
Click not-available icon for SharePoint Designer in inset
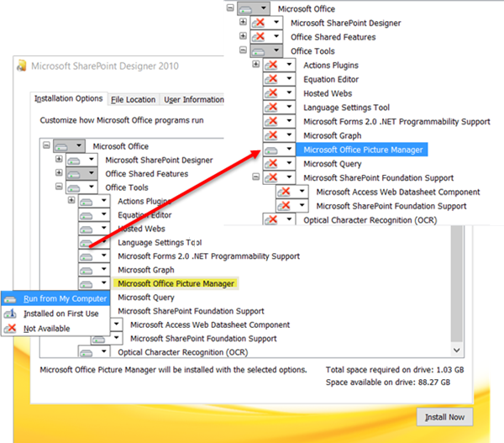pyautogui.click(x=259, y=23)
